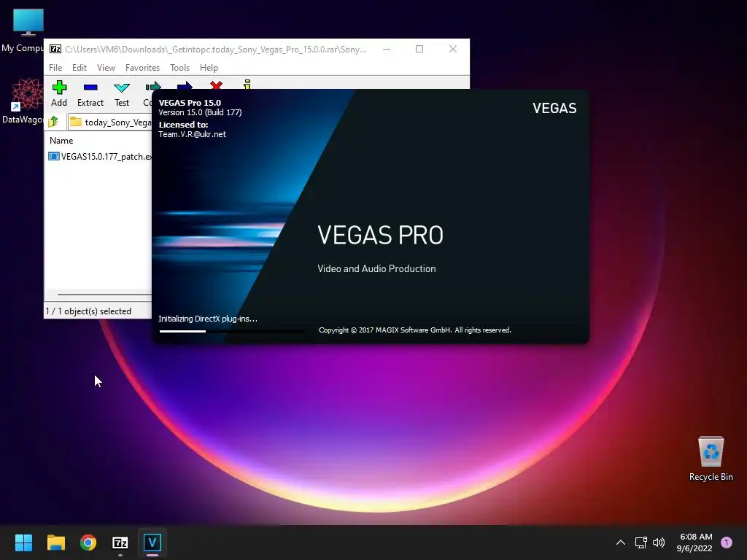The width and height of the screenshot is (747, 560).
Task: Close the 7-Zip window
Action: 452,49
